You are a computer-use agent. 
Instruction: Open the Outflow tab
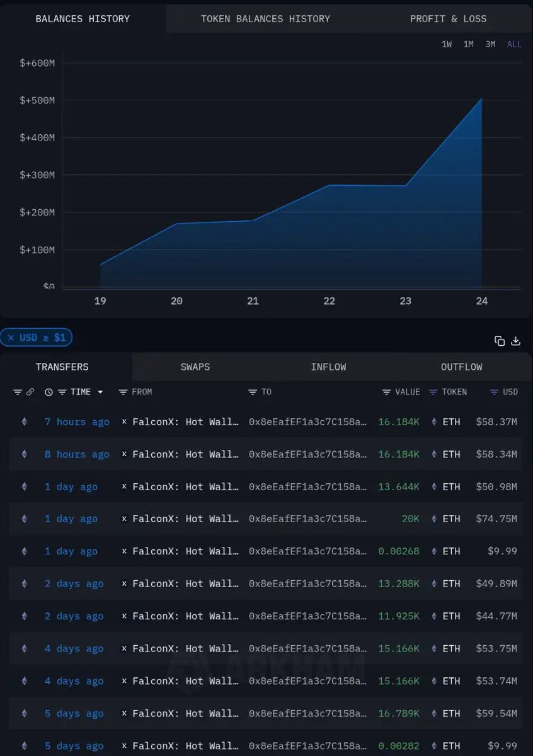point(462,367)
